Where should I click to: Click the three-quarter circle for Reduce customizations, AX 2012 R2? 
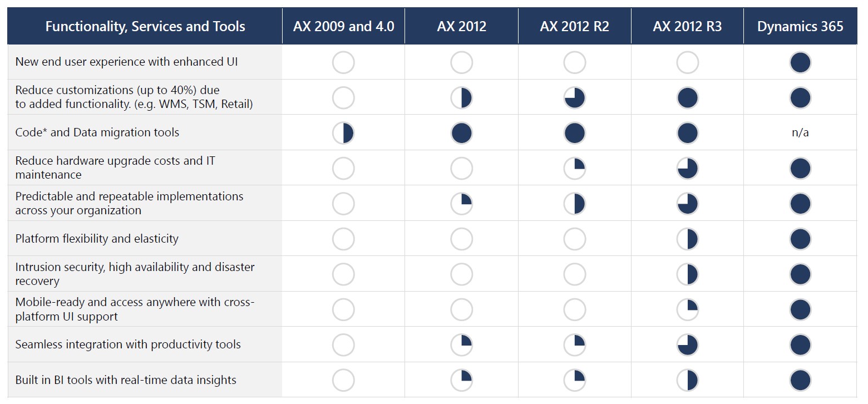[574, 98]
